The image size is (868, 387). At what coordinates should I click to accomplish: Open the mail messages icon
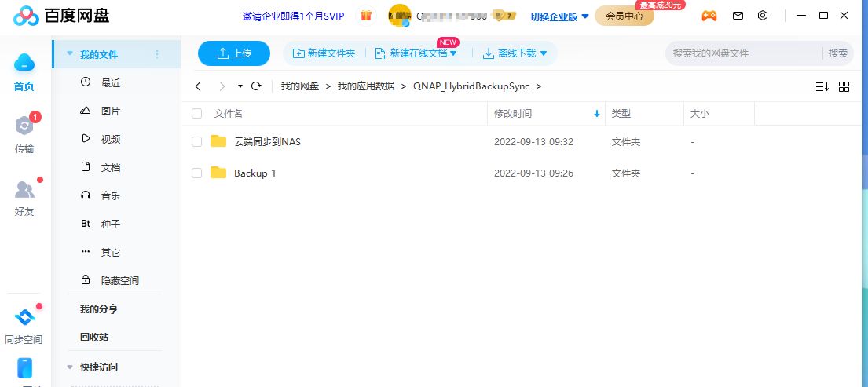tap(738, 16)
